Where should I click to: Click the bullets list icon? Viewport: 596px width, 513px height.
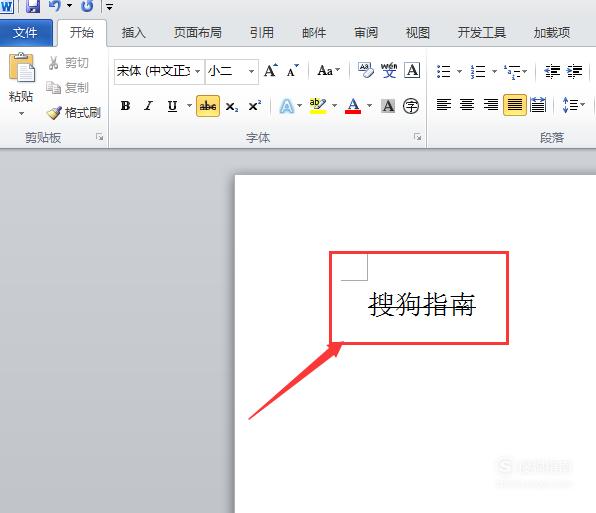(x=444, y=71)
